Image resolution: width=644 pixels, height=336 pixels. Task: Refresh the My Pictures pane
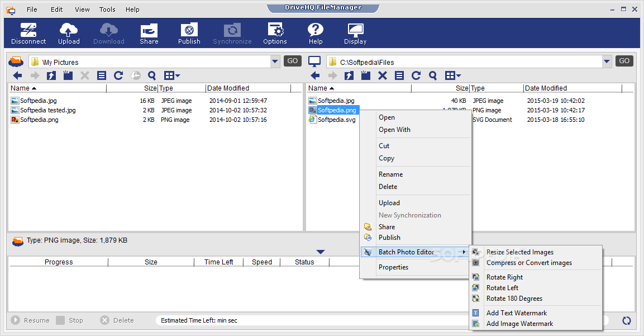pyautogui.click(x=119, y=75)
